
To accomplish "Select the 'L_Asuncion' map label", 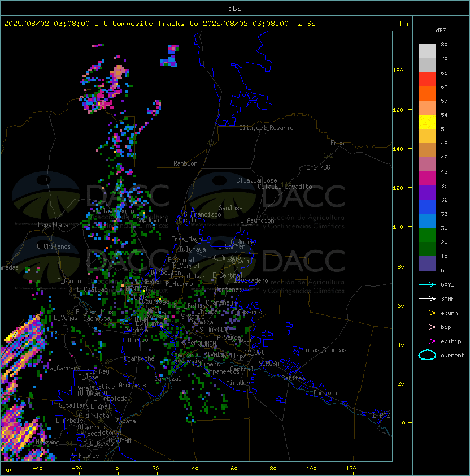I will point(257,220).
